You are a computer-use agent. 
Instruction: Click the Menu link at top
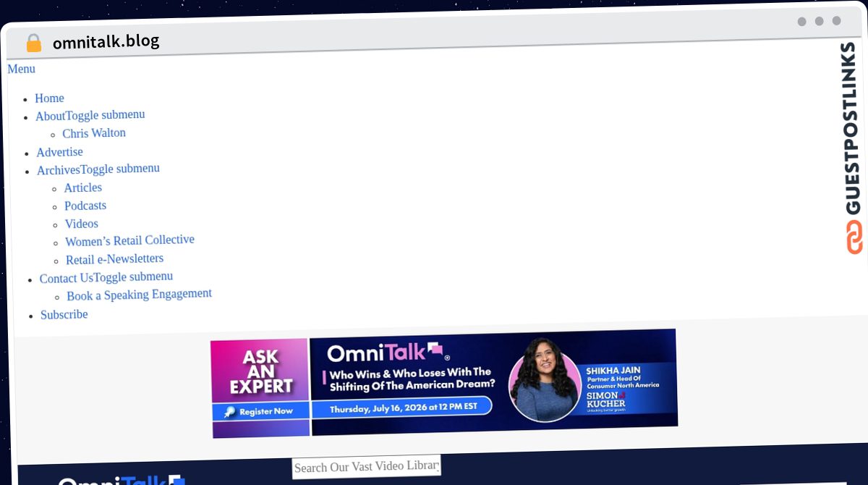pos(21,69)
